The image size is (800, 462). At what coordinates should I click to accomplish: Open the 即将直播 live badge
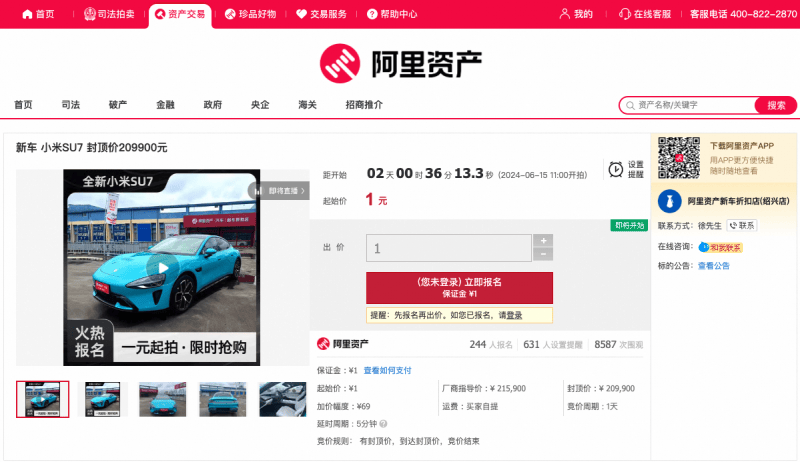coord(280,191)
